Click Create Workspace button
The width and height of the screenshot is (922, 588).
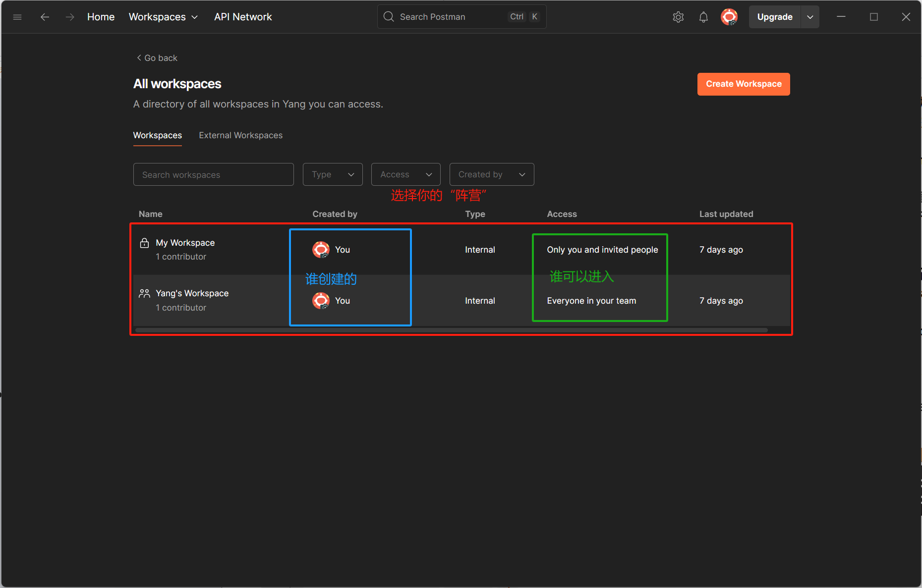click(x=744, y=84)
